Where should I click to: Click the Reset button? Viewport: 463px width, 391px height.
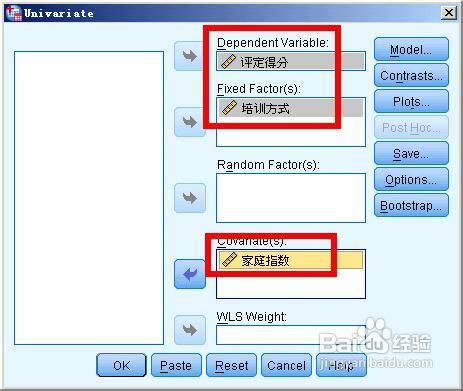(231, 365)
